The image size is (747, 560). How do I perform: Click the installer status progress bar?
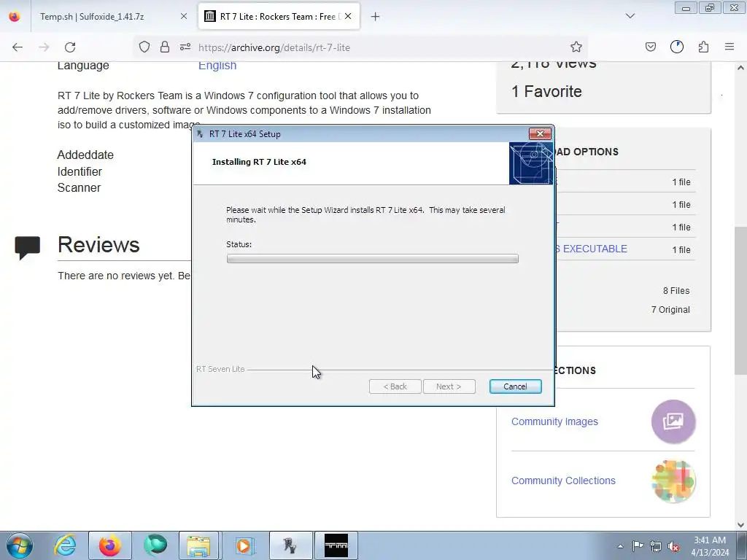373,259
